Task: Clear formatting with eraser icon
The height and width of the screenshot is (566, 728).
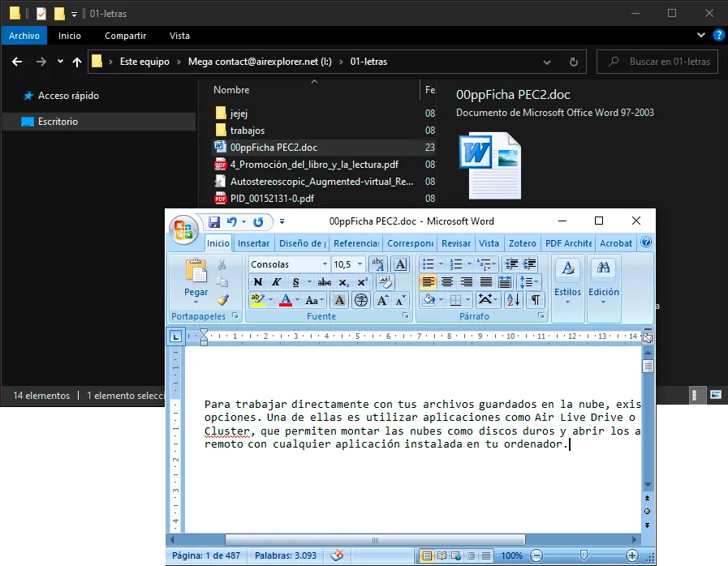Action: tap(386, 281)
